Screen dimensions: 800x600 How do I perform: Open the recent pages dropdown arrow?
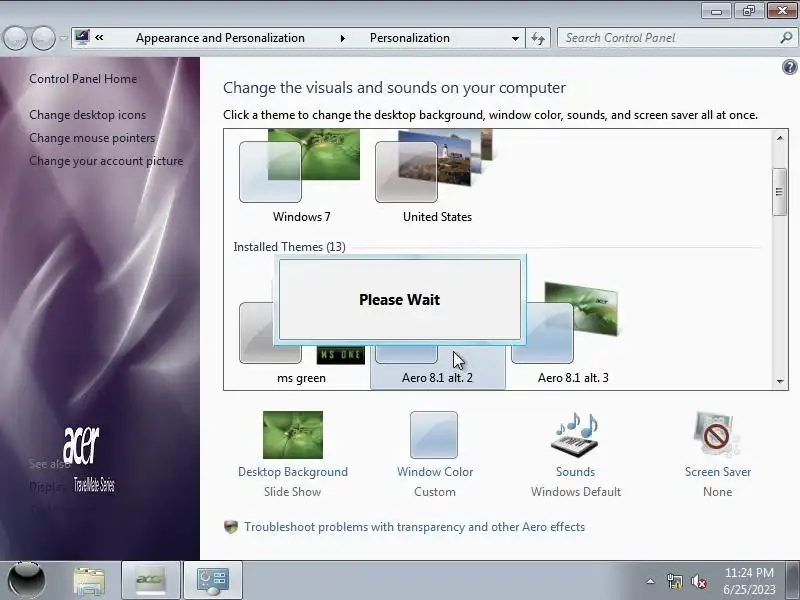(63, 38)
